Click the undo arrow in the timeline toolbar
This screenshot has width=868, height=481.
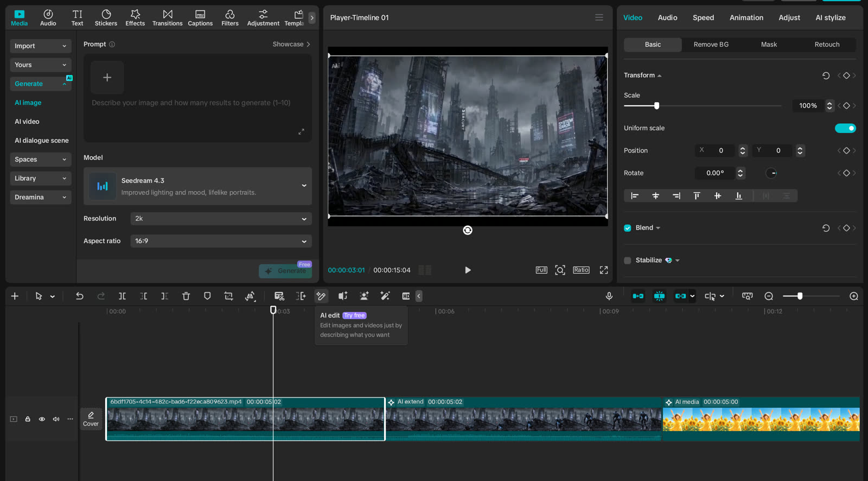(80, 296)
